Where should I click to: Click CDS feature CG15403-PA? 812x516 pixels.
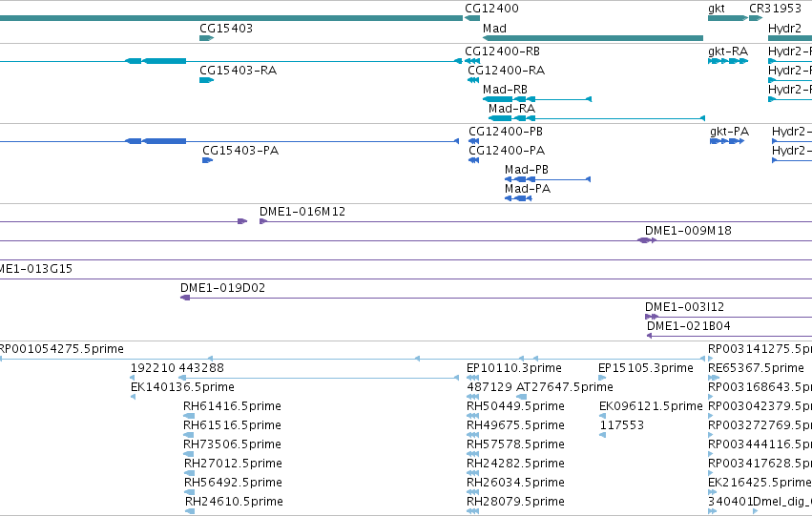point(240,151)
